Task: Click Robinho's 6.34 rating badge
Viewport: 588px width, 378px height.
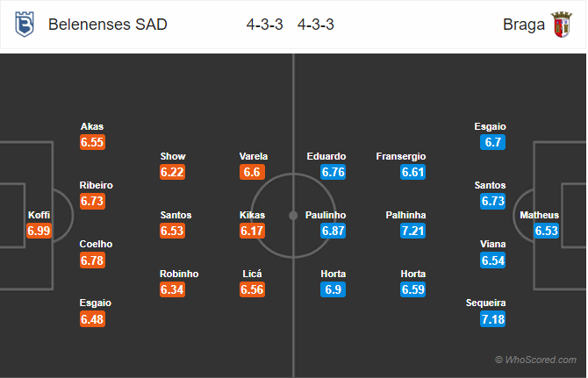Action: pos(173,289)
